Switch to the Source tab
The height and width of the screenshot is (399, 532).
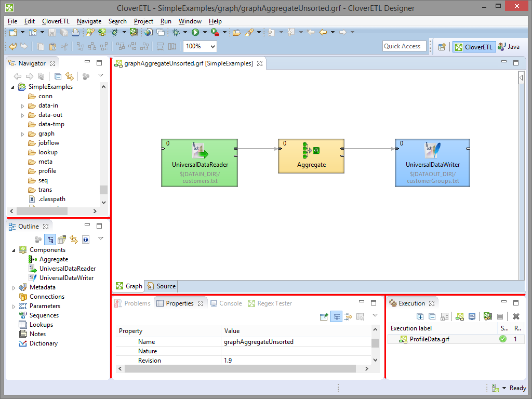162,286
